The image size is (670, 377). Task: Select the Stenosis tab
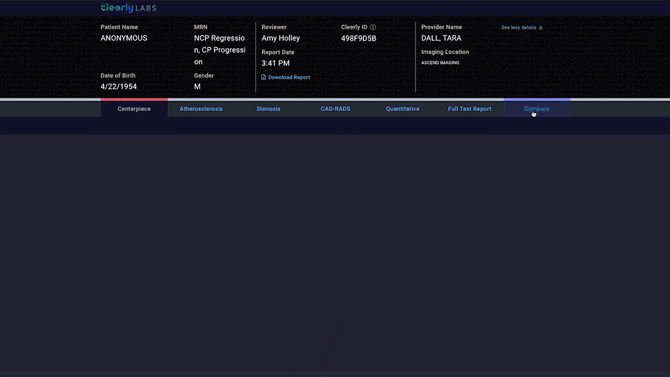[x=268, y=109]
